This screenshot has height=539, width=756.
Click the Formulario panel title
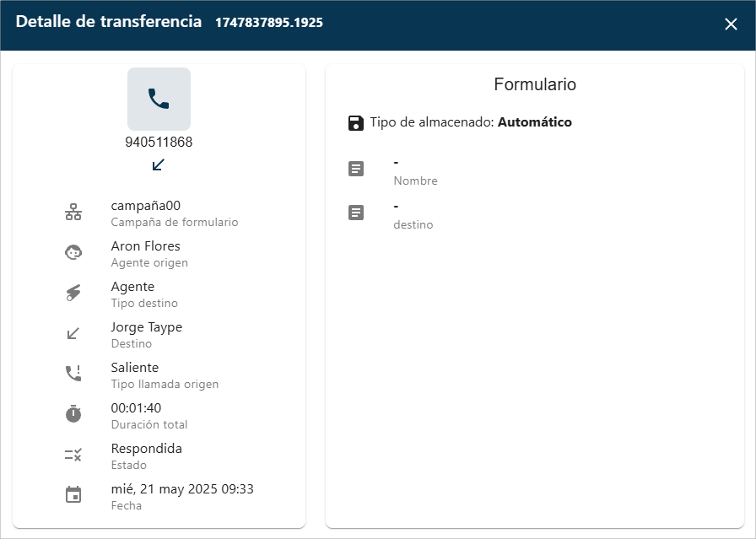pyautogui.click(x=534, y=84)
